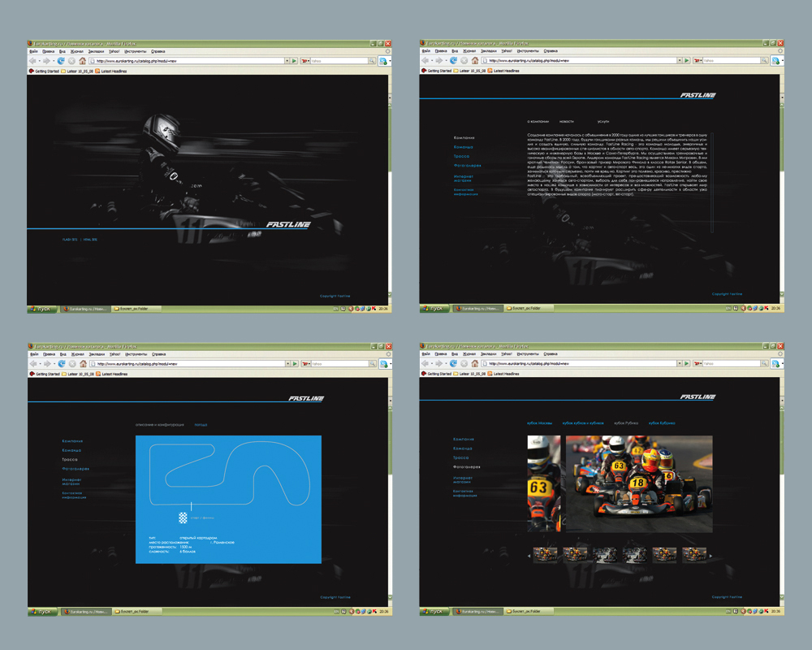The image size is (812, 650).
Task: Click Пуск start button under splash page window
Action: click(x=41, y=309)
